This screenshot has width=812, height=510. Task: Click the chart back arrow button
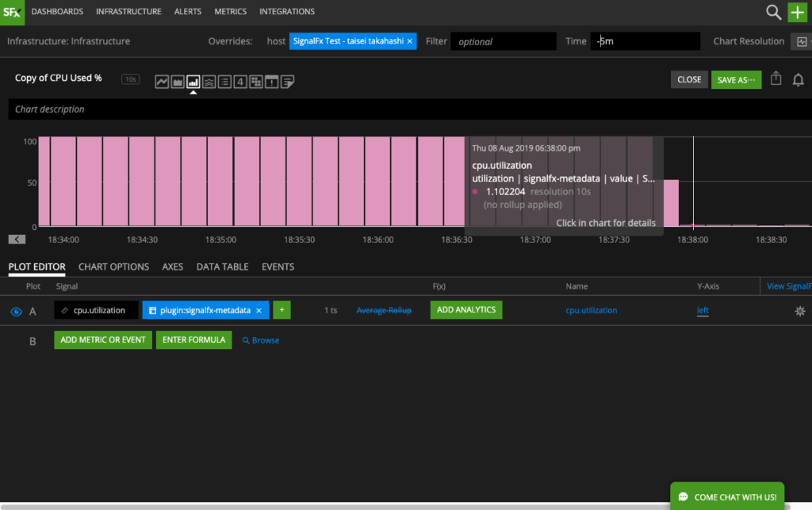[17, 240]
